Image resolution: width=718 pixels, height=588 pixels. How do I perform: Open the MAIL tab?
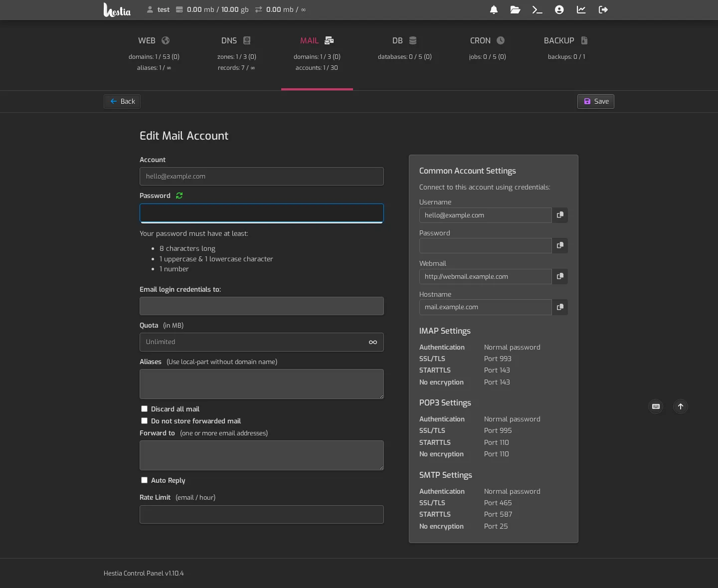[x=317, y=54]
